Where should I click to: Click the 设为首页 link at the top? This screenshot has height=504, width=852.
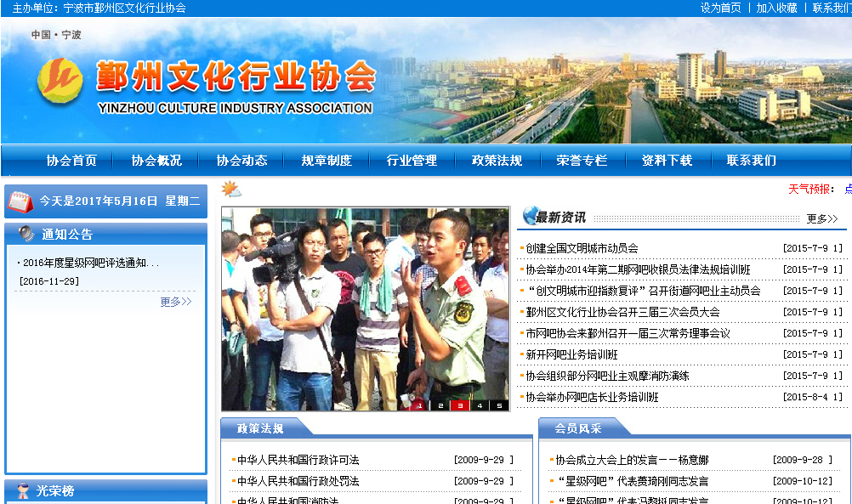pos(720,8)
